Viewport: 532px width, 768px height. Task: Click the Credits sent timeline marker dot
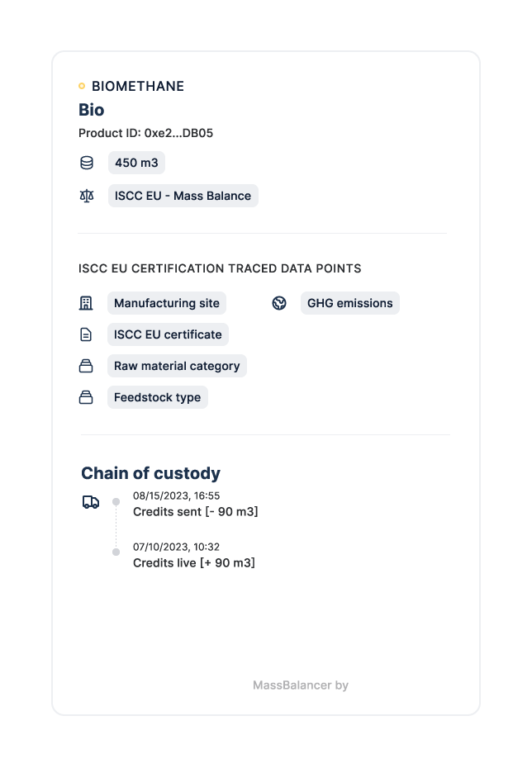(x=116, y=501)
